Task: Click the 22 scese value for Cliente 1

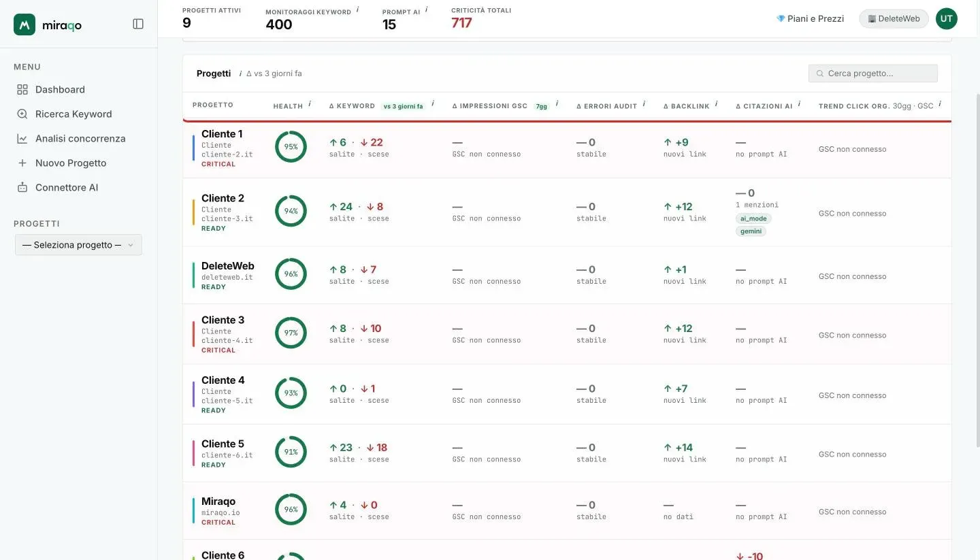Action: point(376,142)
